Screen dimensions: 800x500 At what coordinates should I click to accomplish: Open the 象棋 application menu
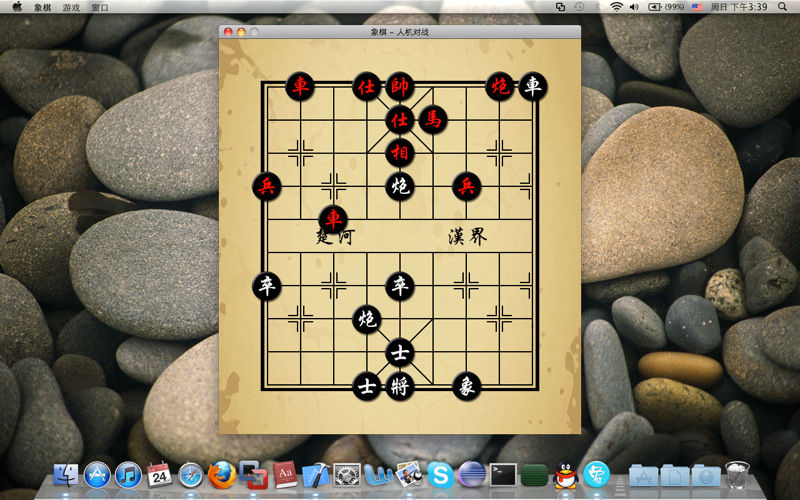coord(43,7)
